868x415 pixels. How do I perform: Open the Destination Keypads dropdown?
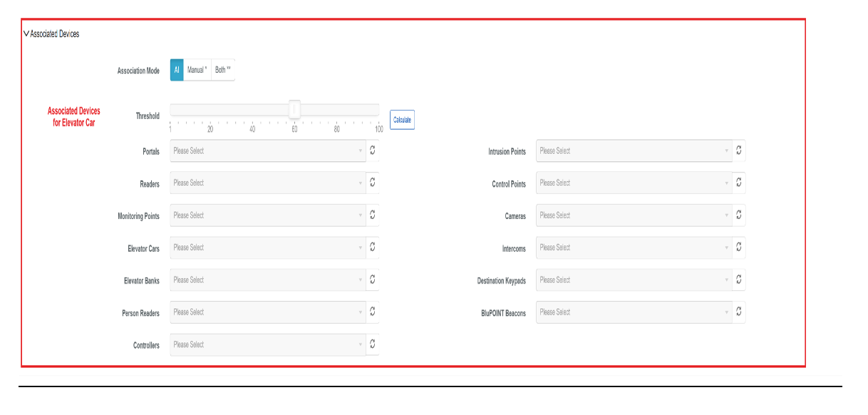pos(634,280)
